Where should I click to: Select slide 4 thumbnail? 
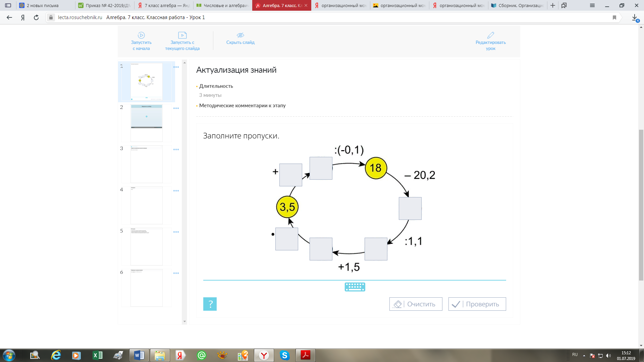tap(146, 205)
